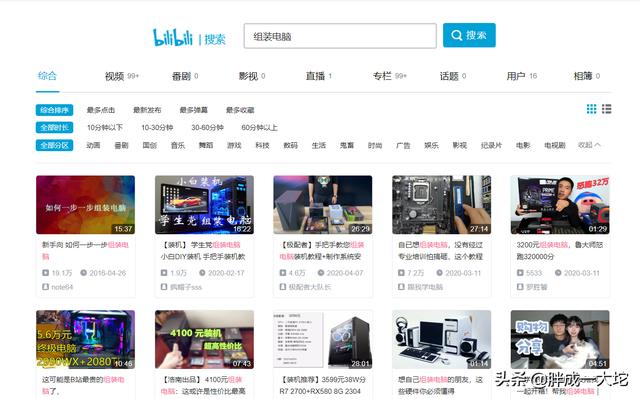Open title 【极配者】手把手教您组装电脑
Image resolution: width=640 pixels, height=399 pixels.
pos(322,250)
